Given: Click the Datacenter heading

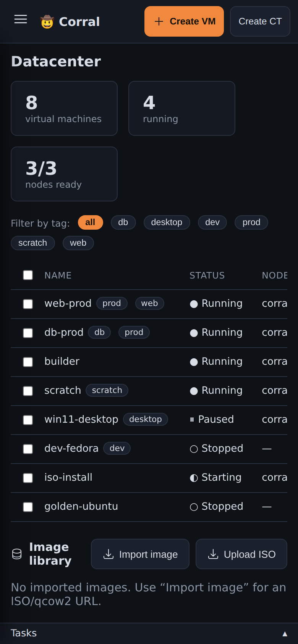Looking at the screenshot, I should 56,61.
